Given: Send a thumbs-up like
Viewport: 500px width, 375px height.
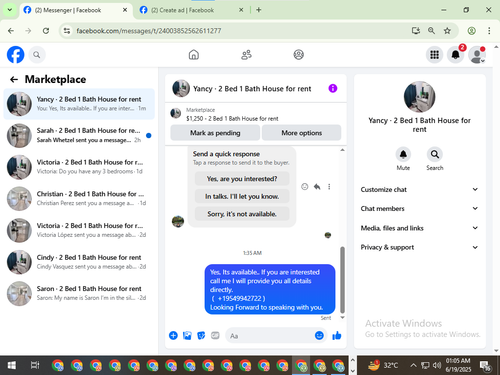Looking at the screenshot, I should tap(337, 335).
